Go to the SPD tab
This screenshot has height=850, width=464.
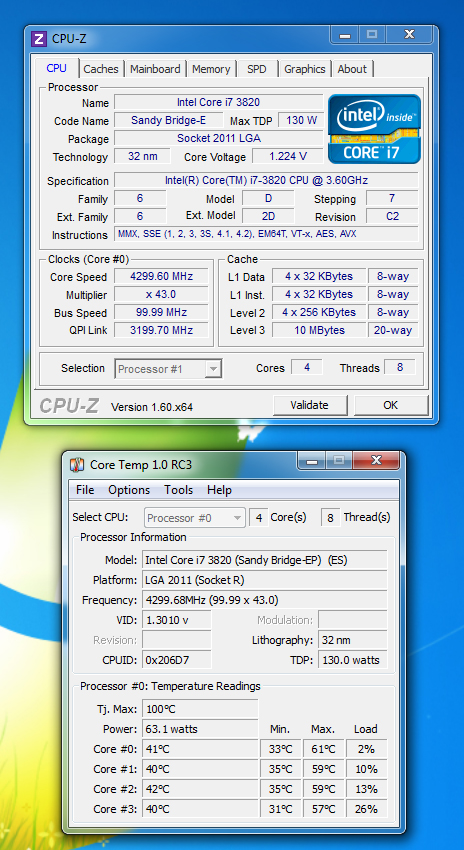(x=256, y=69)
